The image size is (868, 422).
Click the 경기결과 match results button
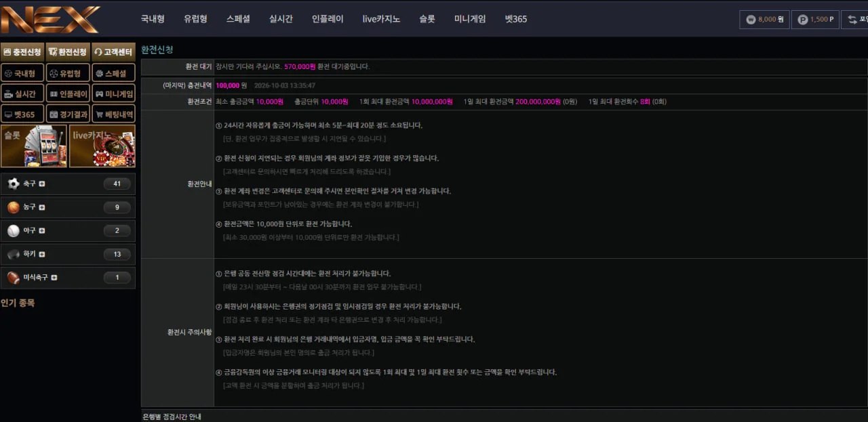coord(68,114)
